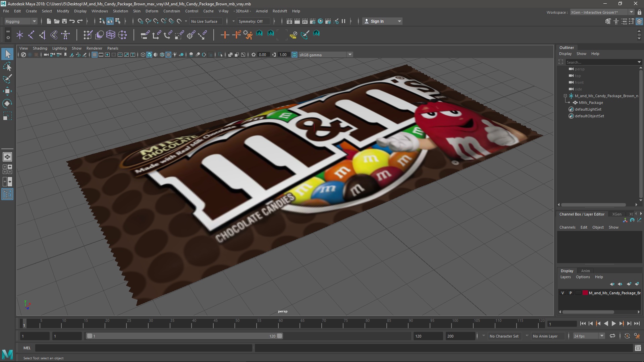This screenshot has width=644, height=362.
Task: Click the Redo arrow icon
Action: (80, 21)
